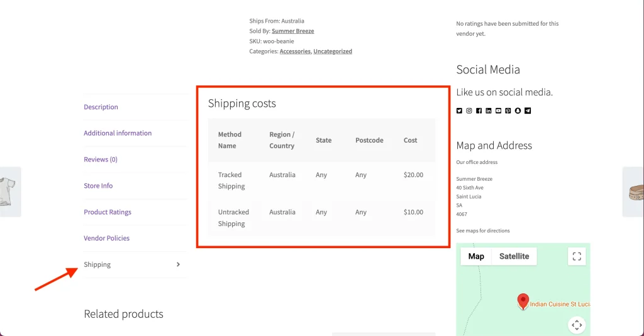This screenshot has width=644, height=336.
Task: Click the Related products heading
Action: 124,314
